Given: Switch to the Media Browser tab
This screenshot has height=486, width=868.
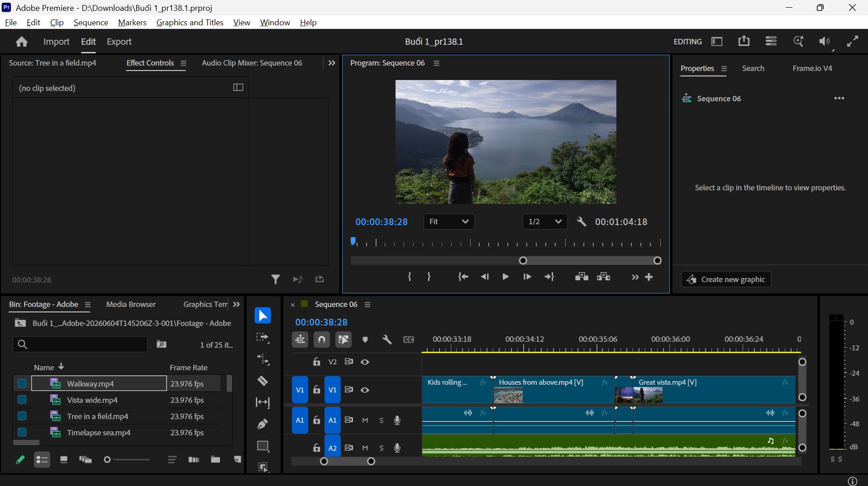Looking at the screenshot, I should (131, 304).
